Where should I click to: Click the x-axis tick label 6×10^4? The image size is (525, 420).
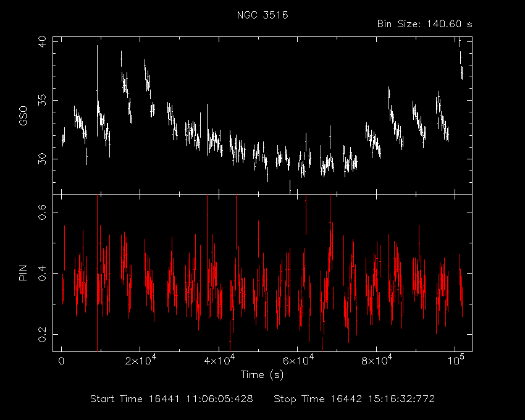tap(298, 360)
